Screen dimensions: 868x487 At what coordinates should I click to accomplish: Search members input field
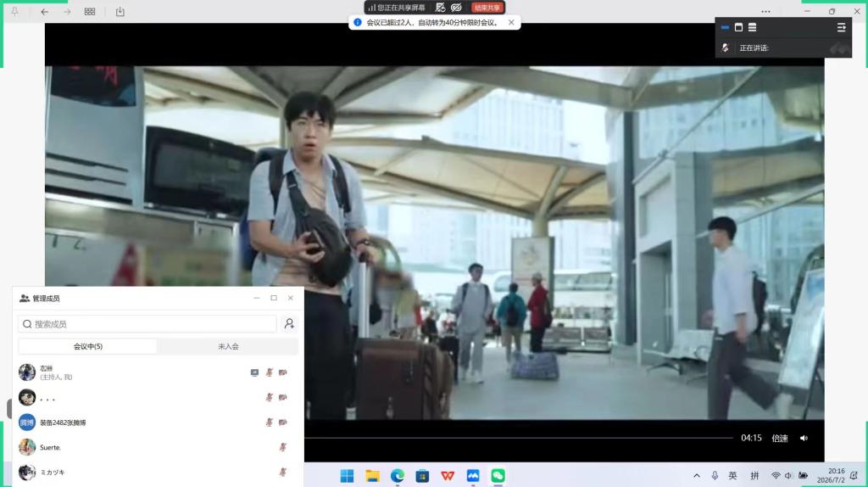point(147,323)
